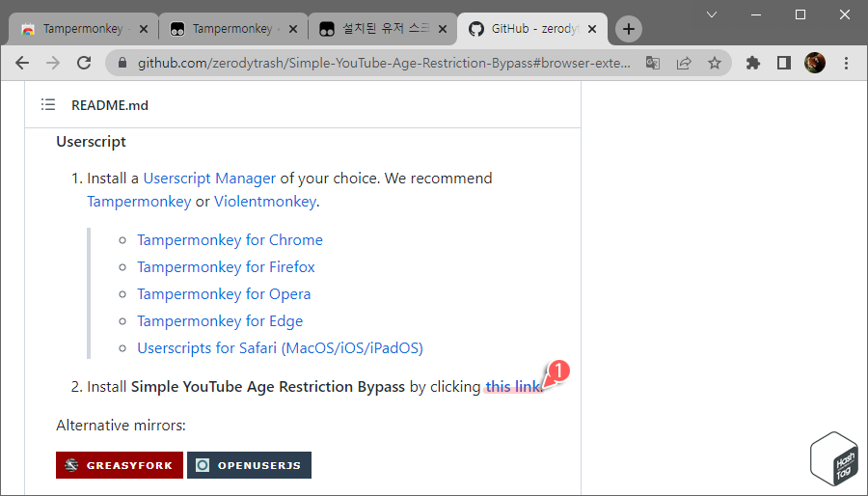
Task: Open Tampermonkey for Edge link
Action: tap(220, 321)
